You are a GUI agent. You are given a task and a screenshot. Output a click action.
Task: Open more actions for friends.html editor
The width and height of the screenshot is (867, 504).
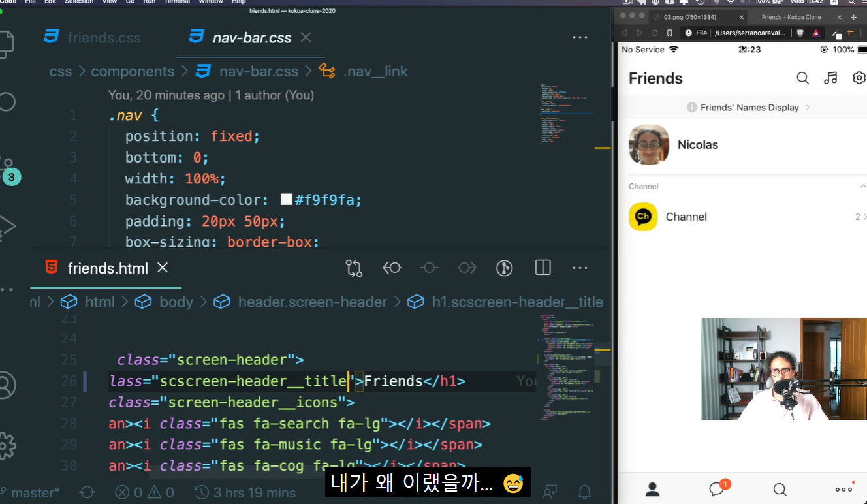pyautogui.click(x=580, y=268)
